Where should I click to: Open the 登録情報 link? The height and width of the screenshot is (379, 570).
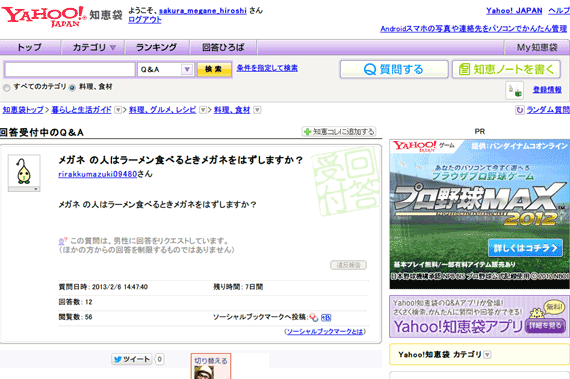click(547, 89)
